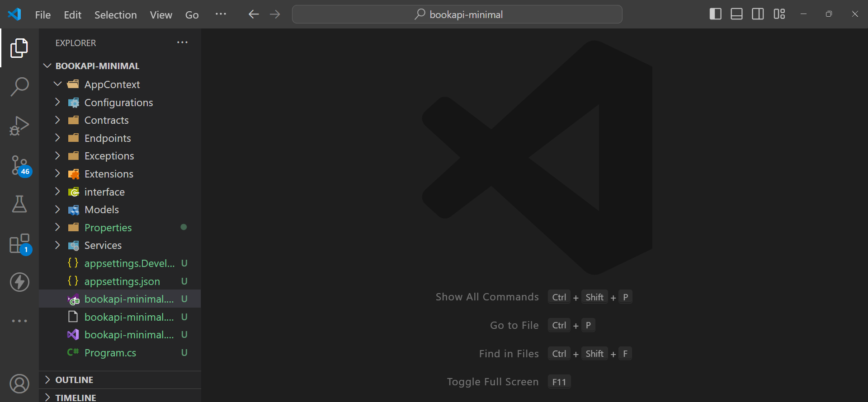
Task: Click the green modified dot beside Properties
Action: click(184, 227)
